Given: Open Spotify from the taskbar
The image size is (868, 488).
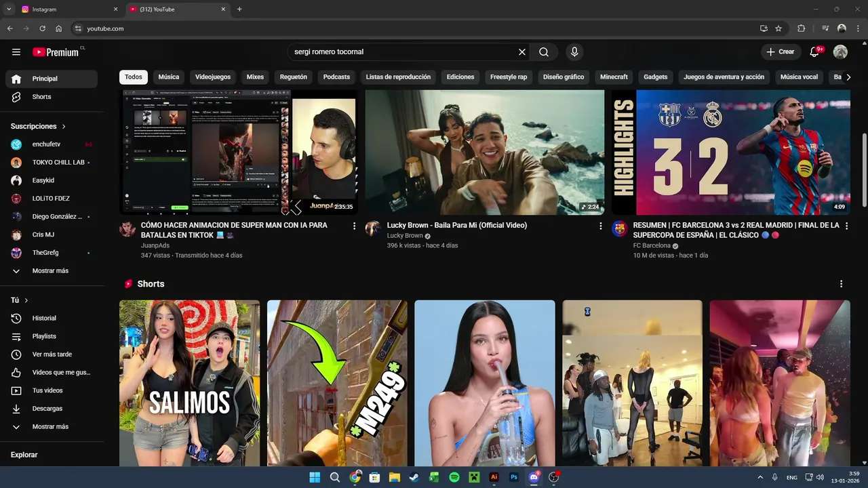Looking at the screenshot, I should click(454, 477).
